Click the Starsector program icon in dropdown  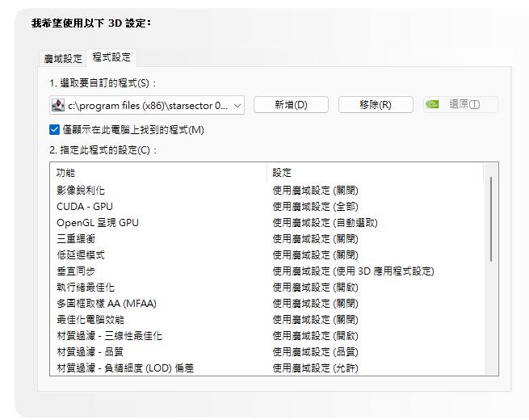57,105
